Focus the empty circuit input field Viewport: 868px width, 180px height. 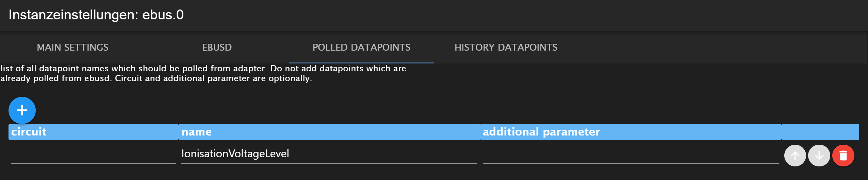click(93, 155)
